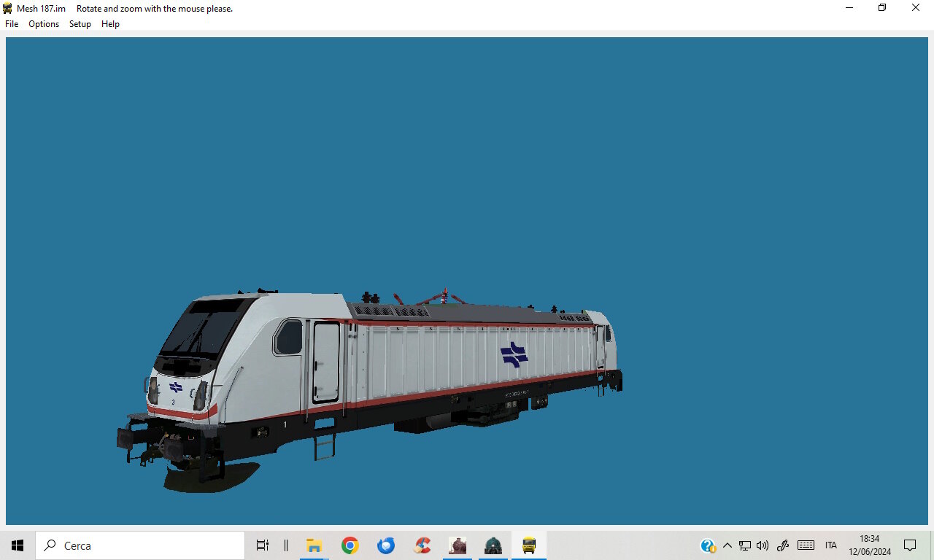The height and width of the screenshot is (560, 934).
Task: Click the Mesh viewer app icon in title bar
Action: pos(8,8)
